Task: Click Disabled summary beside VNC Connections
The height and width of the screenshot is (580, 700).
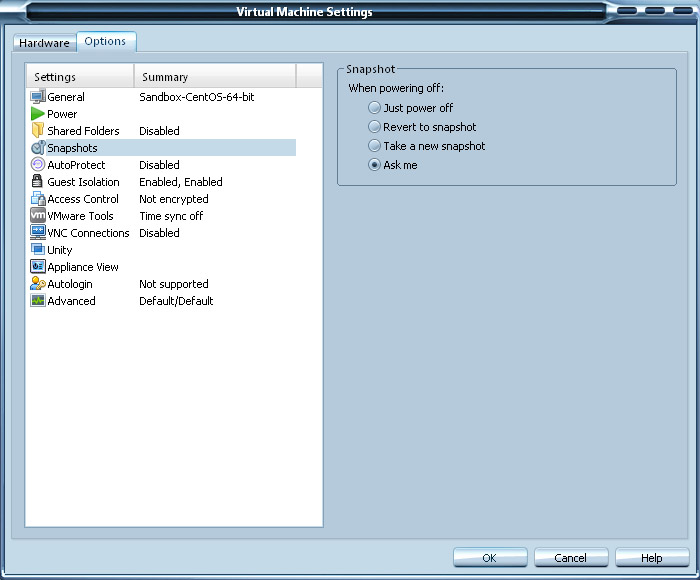Action: point(159,233)
